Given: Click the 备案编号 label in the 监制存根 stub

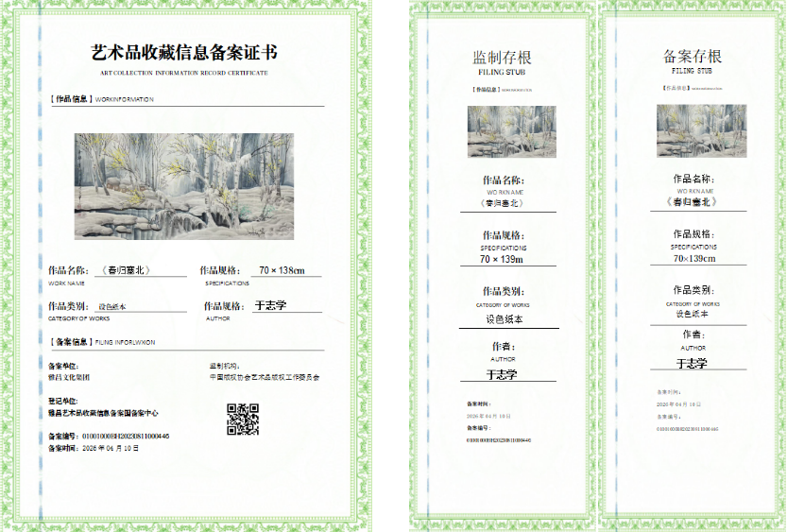Looking at the screenshot, I should (x=478, y=428).
